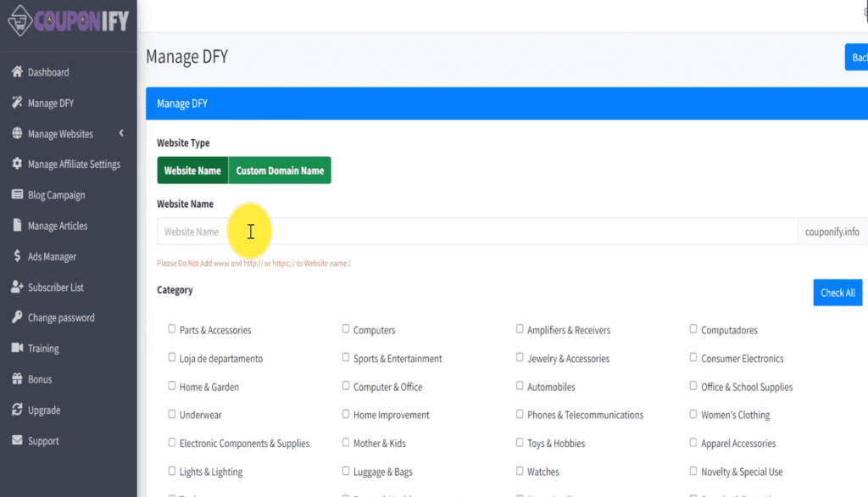Focus the Website Name text field
The width and height of the screenshot is (868, 497).
(x=476, y=232)
